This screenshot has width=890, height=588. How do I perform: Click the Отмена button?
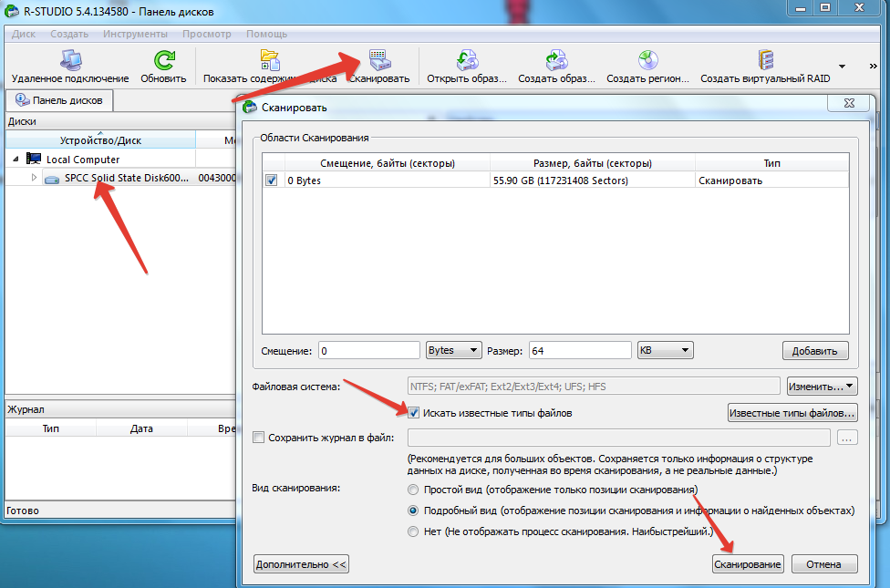pyautogui.click(x=824, y=564)
